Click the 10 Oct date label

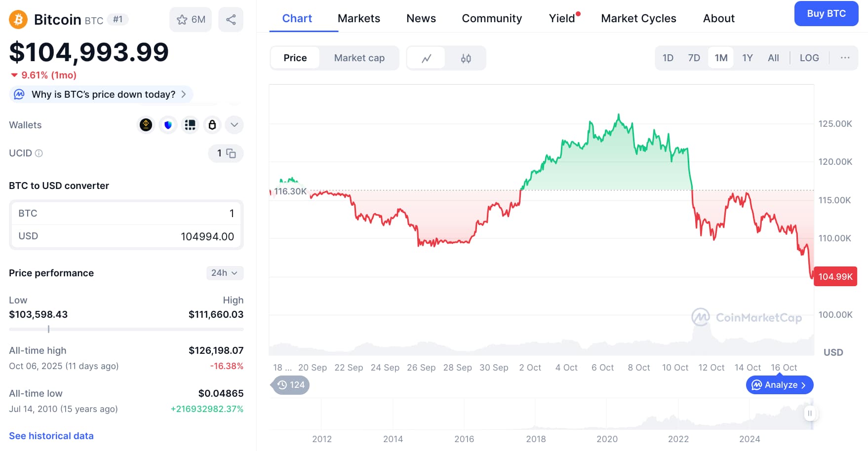tap(675, 368)
